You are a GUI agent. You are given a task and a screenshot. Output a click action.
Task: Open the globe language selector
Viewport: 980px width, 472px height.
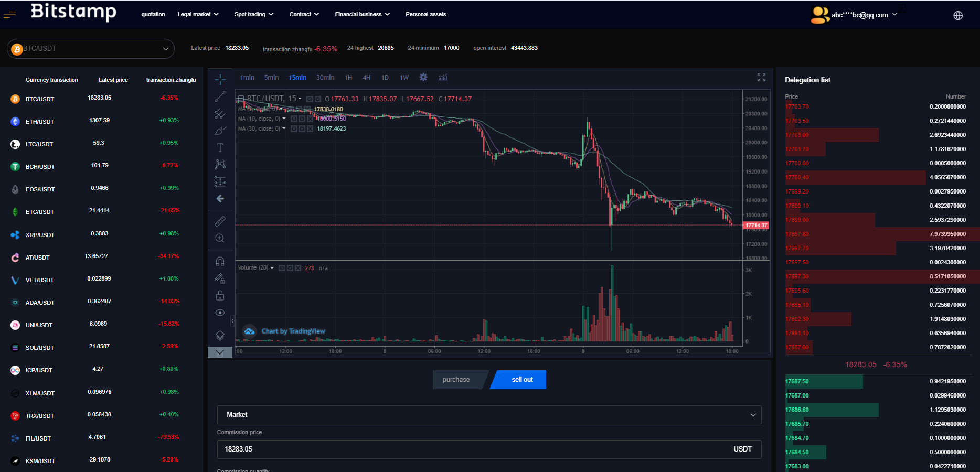958,15
